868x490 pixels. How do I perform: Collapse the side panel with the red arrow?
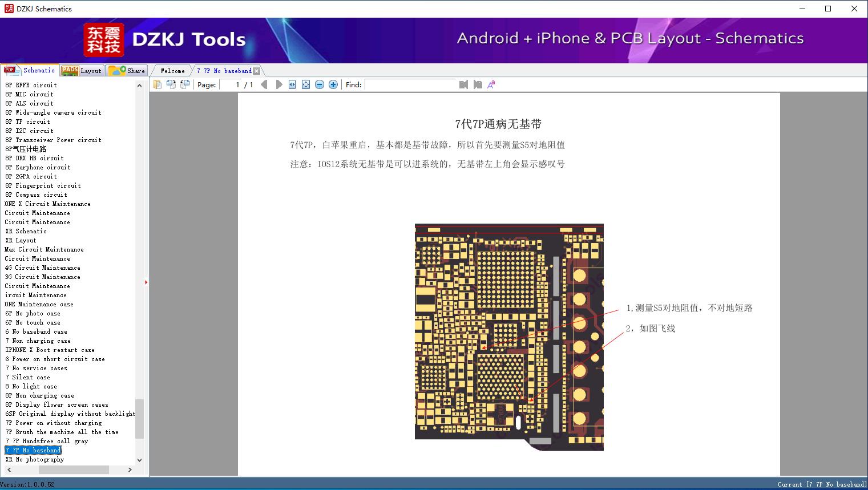[146, 282]
